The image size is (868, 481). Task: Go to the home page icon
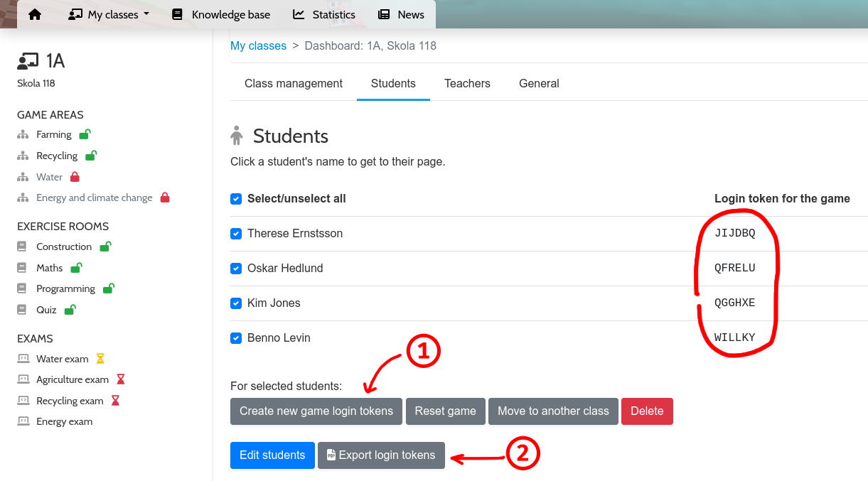(35, 14)
